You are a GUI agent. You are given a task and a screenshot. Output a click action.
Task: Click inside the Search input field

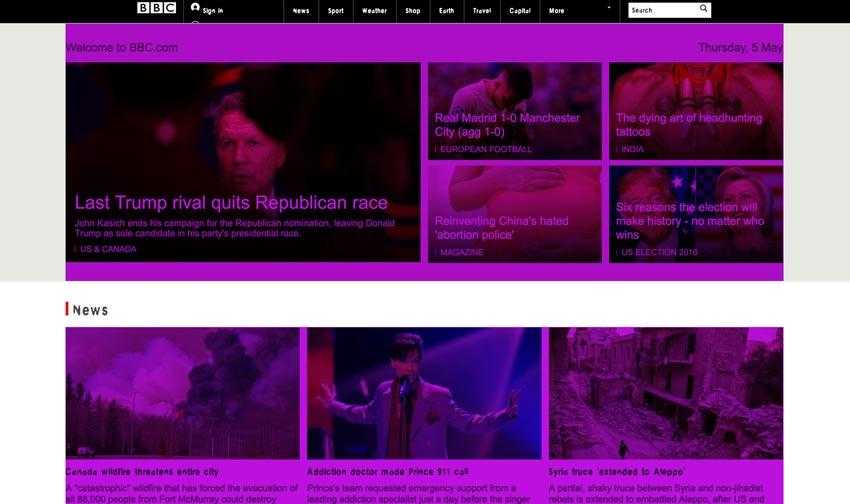tap(662, 10)
